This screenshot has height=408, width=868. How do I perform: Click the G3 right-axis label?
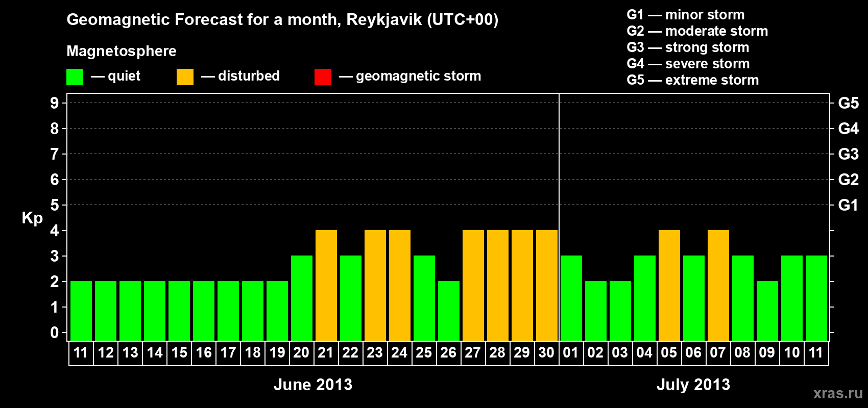[x=849, y=154]
